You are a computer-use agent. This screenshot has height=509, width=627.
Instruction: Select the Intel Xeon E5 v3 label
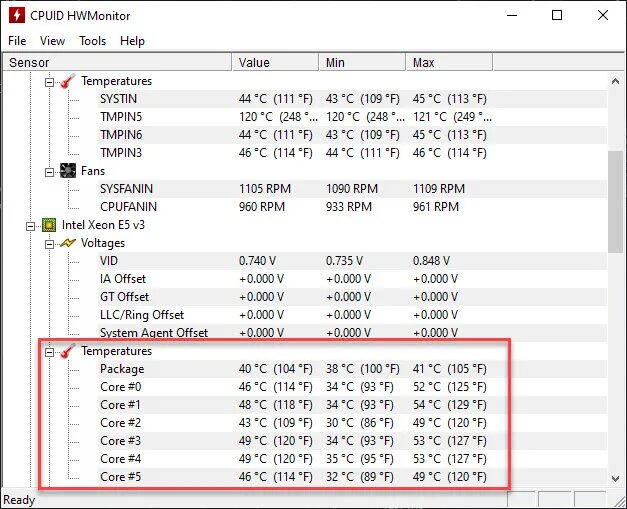[103, 225]
